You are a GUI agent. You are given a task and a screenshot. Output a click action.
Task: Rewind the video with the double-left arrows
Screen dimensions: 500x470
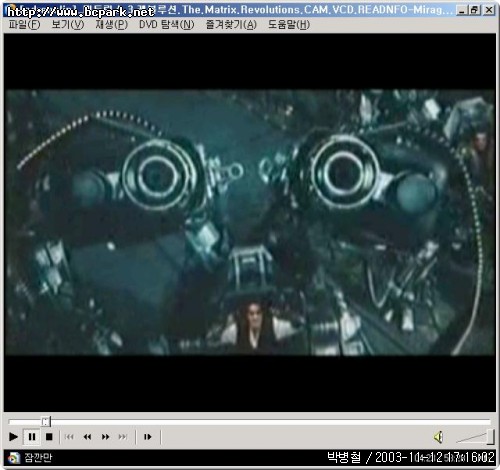(87, 437)
